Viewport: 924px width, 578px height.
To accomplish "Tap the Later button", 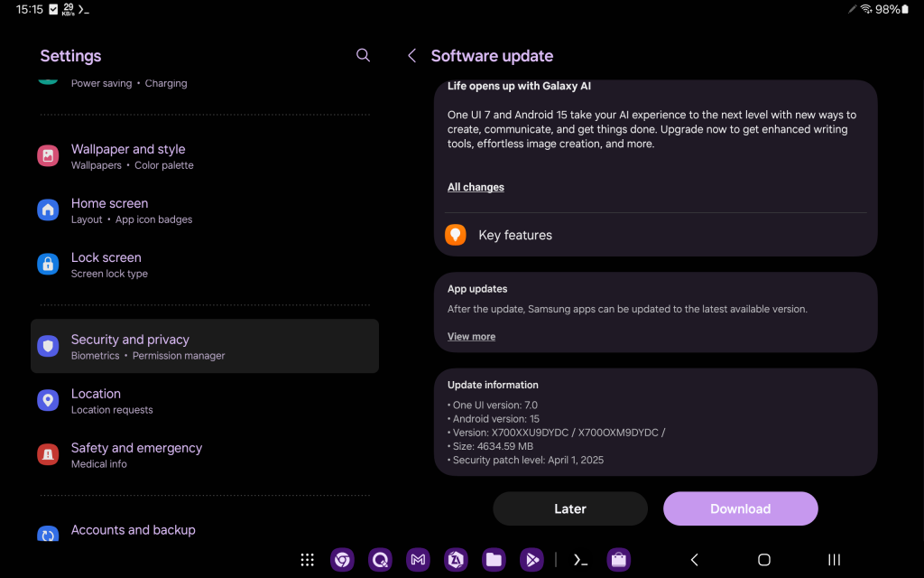I will click(570, 508).
